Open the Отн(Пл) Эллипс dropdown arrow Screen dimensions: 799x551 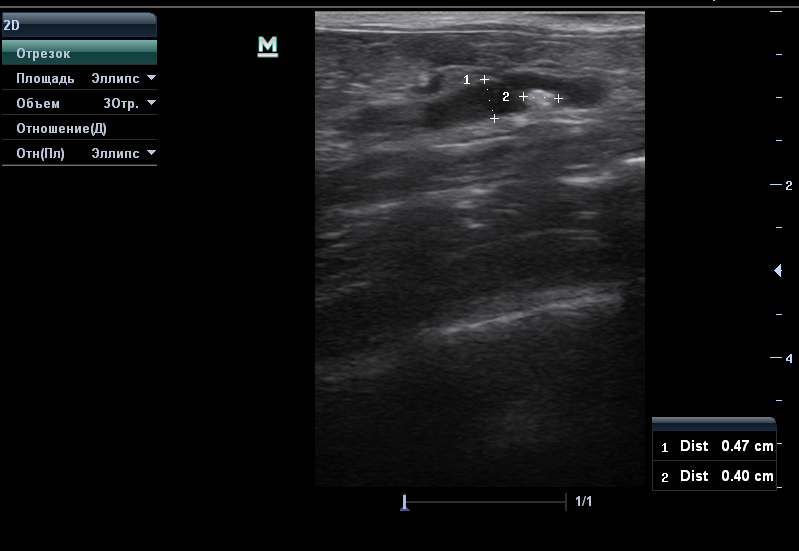tap(151, 153)
